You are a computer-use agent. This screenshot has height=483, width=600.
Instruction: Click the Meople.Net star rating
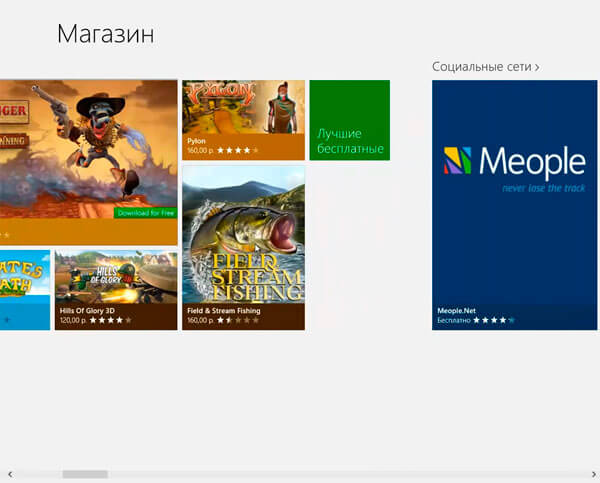(x=494, y=320)
